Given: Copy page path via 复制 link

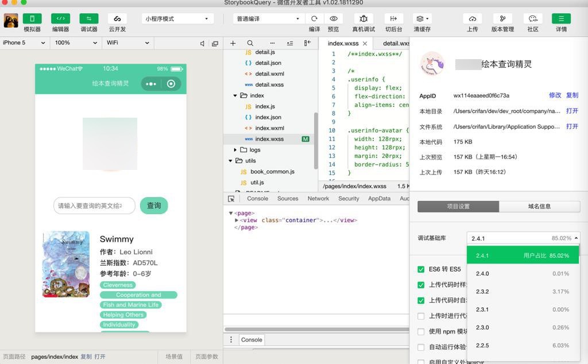Looking at the screenshot, I should [86, 357].
